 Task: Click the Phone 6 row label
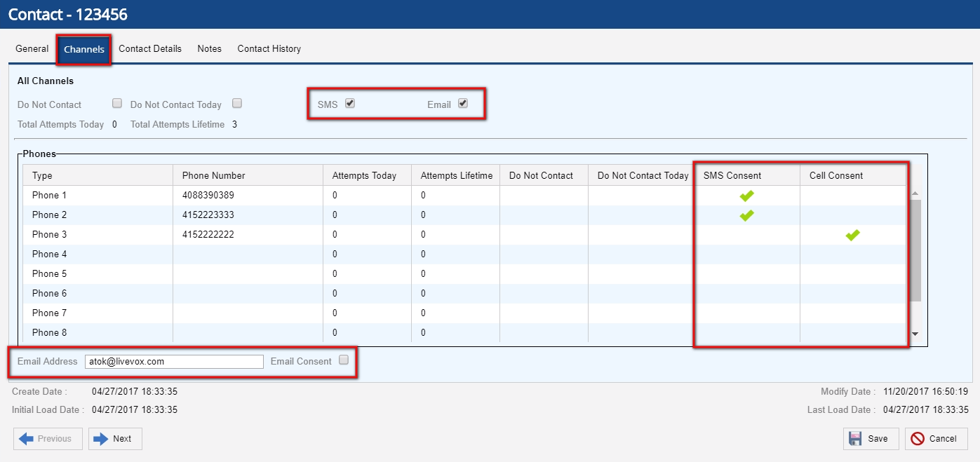(x=50, y=294)
